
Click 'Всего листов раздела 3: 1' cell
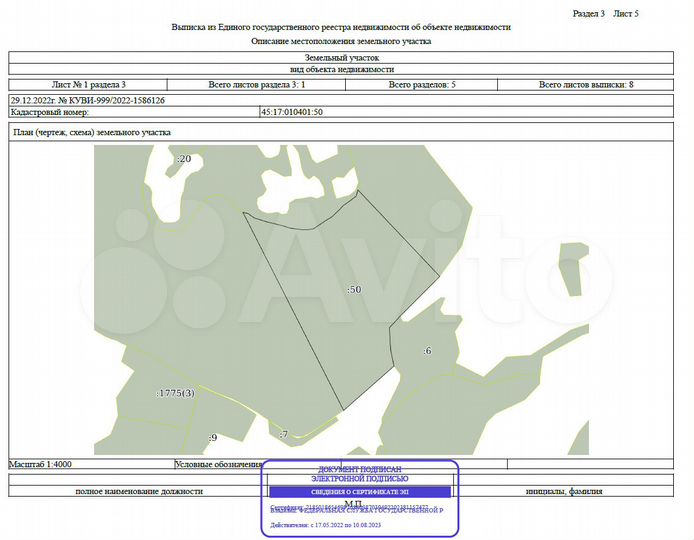[256, 85]
